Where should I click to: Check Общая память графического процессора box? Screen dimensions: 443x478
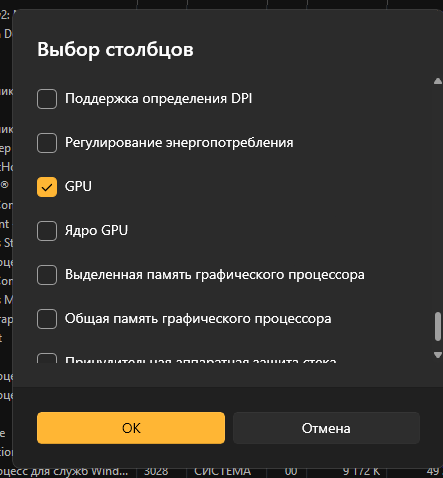tap(47, 319)
